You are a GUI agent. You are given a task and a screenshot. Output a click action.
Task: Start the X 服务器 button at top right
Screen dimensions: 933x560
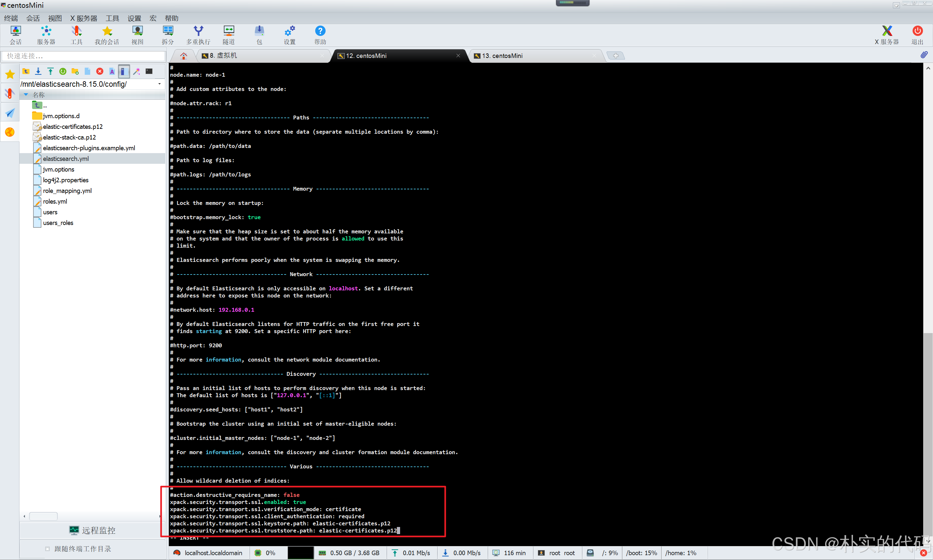(887, 35)
